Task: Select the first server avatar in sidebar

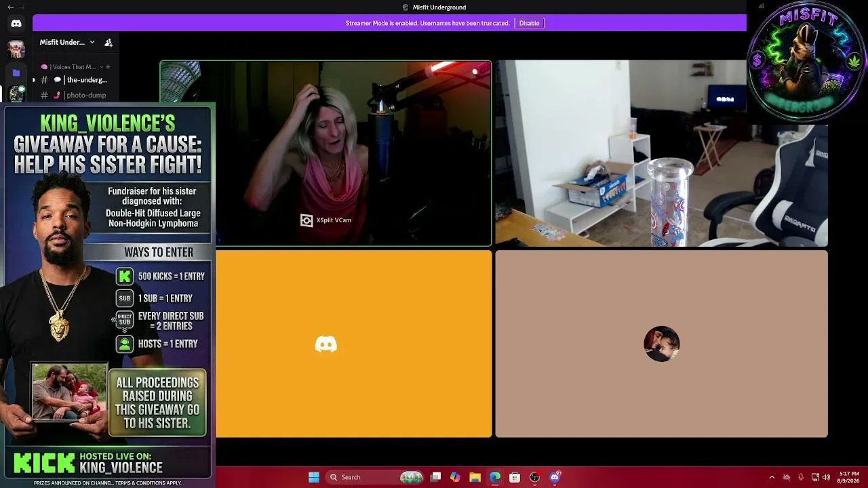Action: tap(16, 49)
